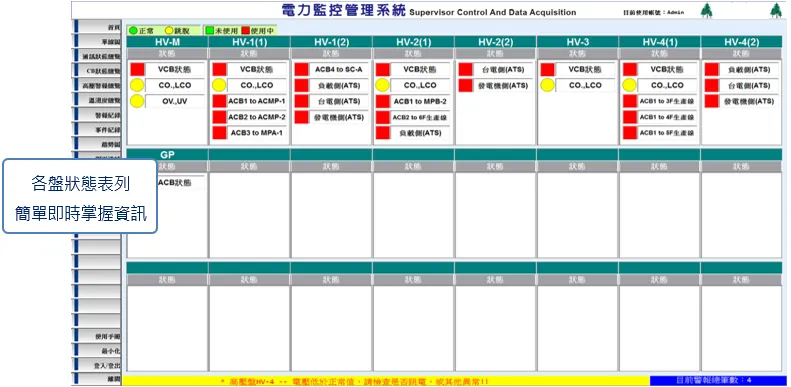Viewport: 791px width, 387px height.
Task: Click the yellow CO.,LCO indicator under HV-1(1)
Action: coord(219,85)
